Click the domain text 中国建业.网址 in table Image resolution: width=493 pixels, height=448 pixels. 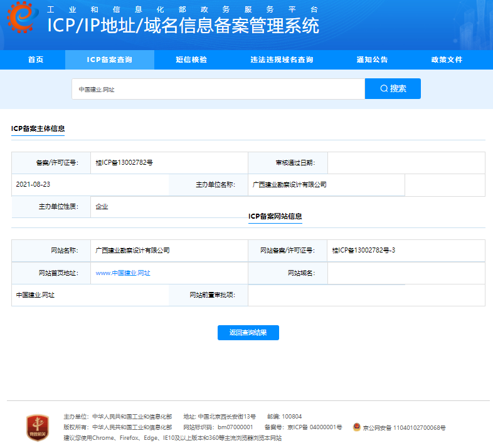point(35,294)
